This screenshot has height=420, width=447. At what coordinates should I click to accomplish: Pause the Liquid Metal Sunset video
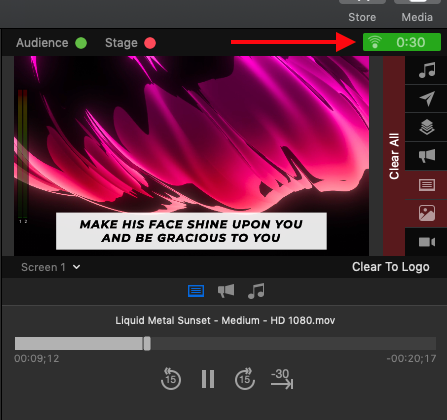pos(208,379)
